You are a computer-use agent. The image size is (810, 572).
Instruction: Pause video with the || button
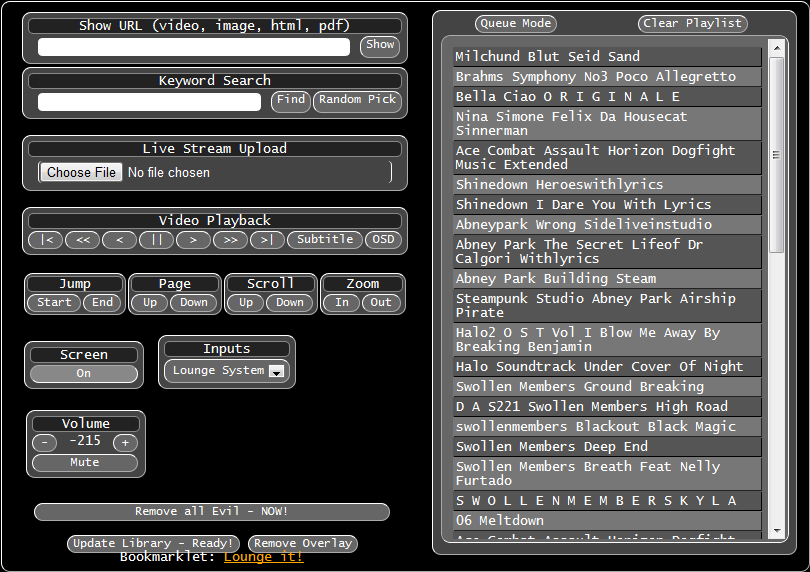(x=156, y=240)
